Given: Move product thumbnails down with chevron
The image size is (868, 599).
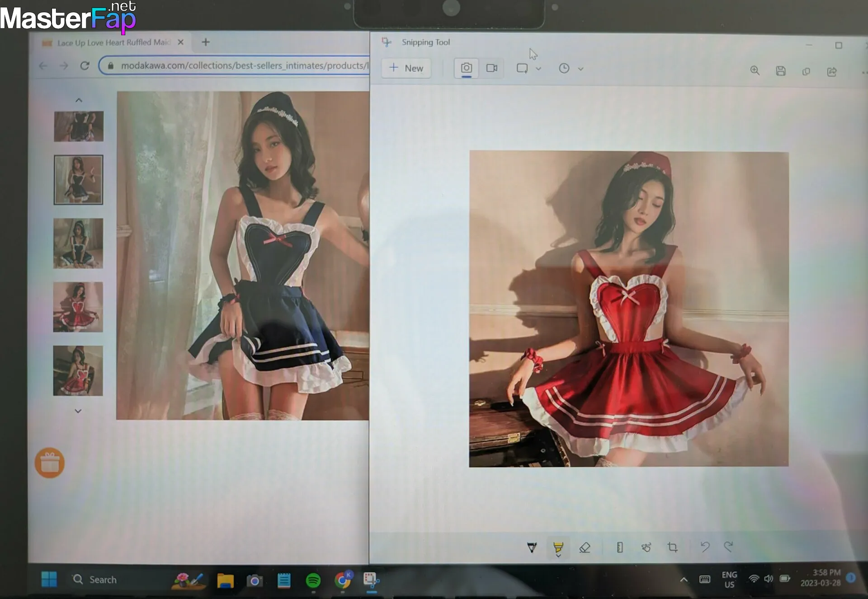Looking at the screenshot, I should (x=78, y=411).
